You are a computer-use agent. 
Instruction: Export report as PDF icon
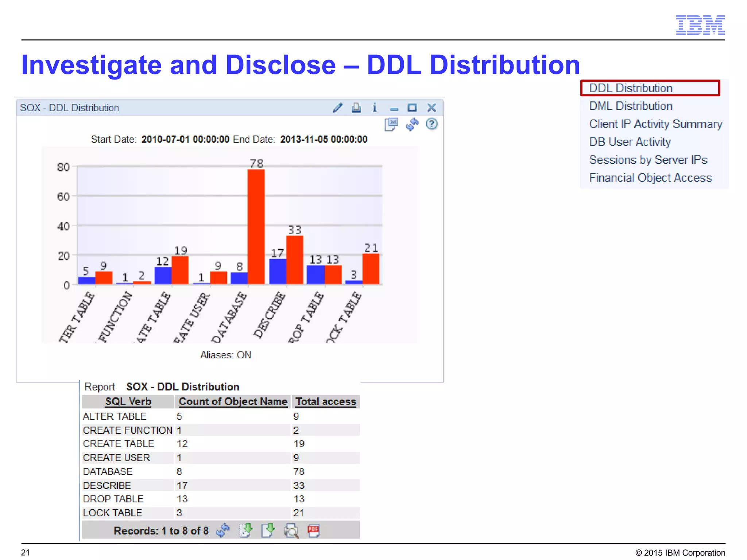pyautogui.click(x=313, y=530)
